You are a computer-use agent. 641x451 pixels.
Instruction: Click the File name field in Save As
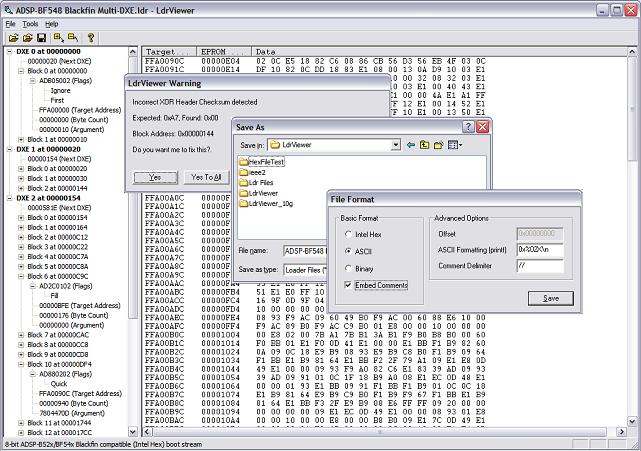pos(306,251)
